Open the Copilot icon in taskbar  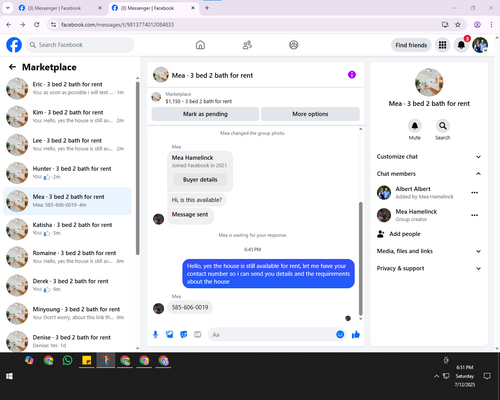coord(29,360)
